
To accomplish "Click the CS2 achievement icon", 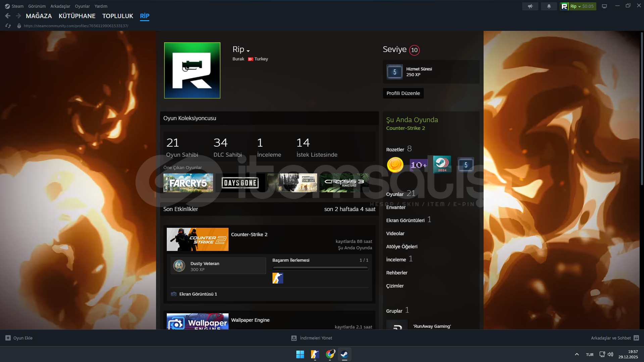I will coord(278,278).
